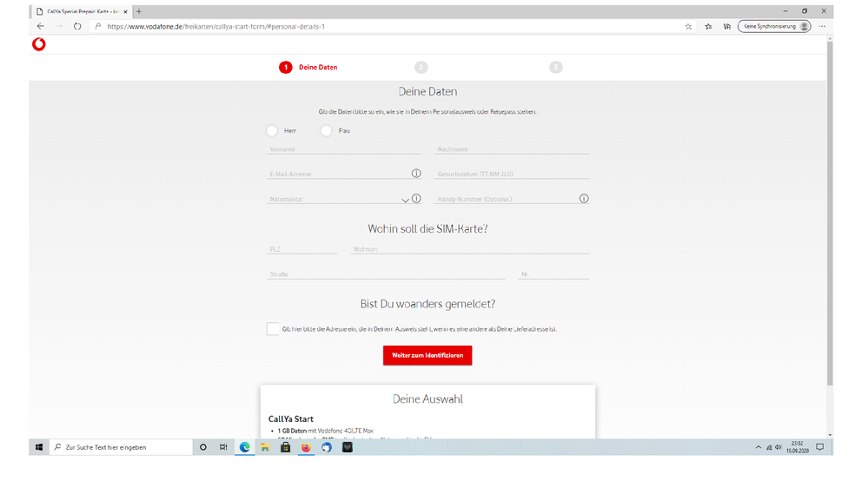Click the E-Mail-Adresse info icon
The width and height of the screenshot is (868, 488).
point(416,174)
